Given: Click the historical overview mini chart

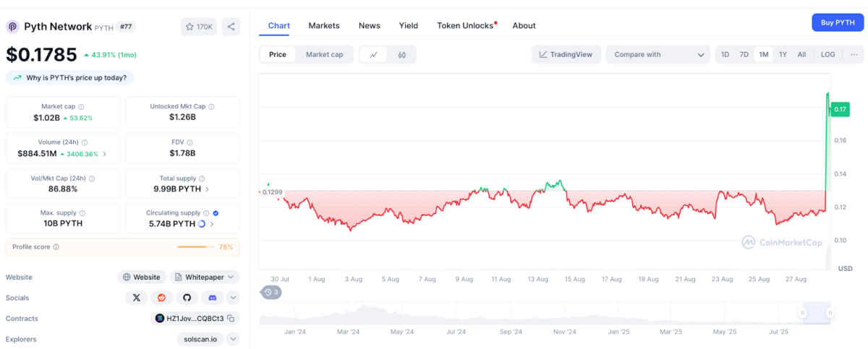Looking at the screenshot, I should click(x=545, y=313).
